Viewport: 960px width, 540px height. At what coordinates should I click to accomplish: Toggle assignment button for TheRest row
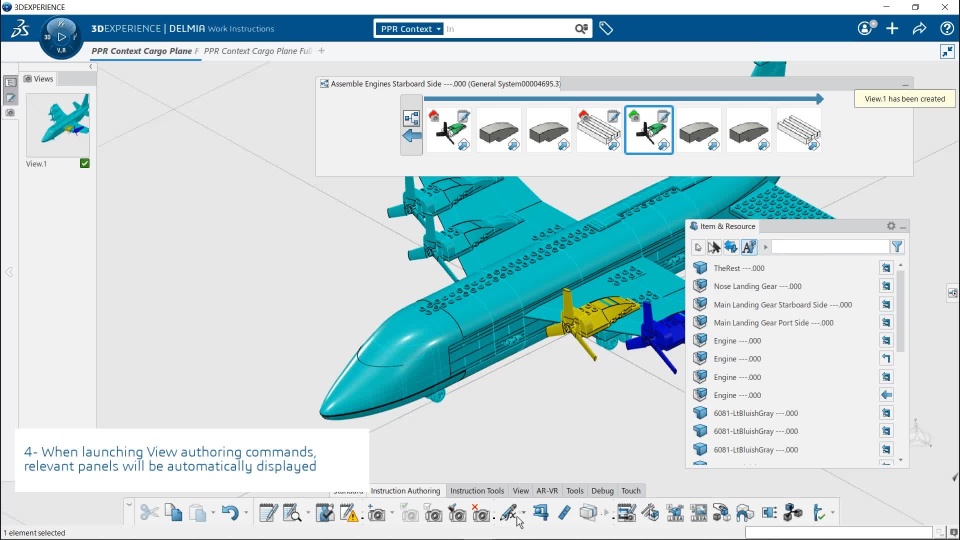(x=886, y=268)
